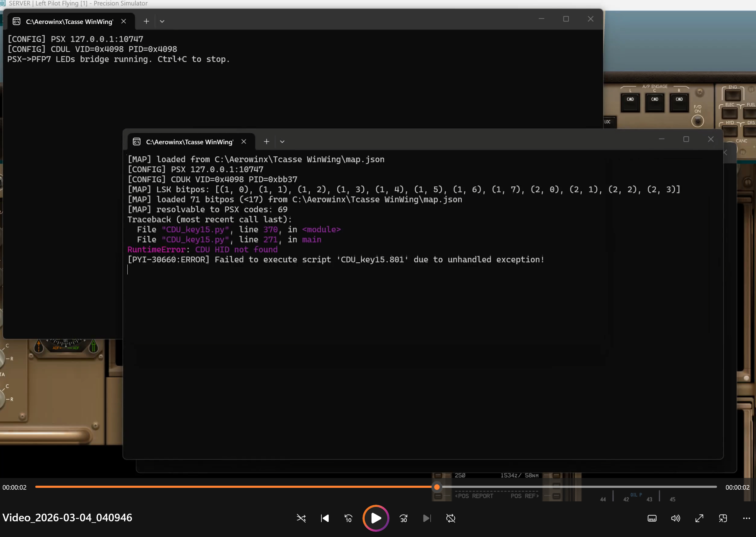Play the video
The width and height of the screenshot is (756, 537).
pyautogui.click(x=376, y=518)
